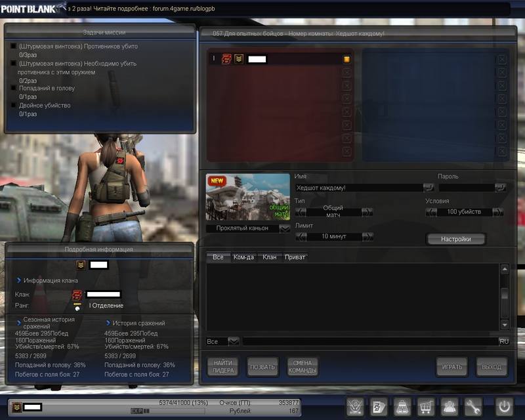Open the backpack inventory icon

point(402,407)
